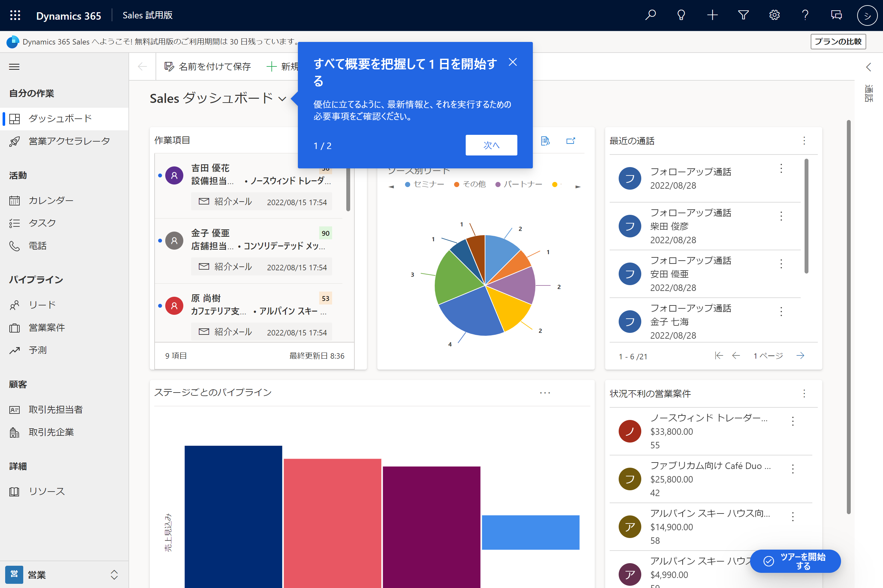Click the 作業項目 list scrollbar
Image resolution: width=883 pixels, height=588 pixels.
(x=348, y=187)
